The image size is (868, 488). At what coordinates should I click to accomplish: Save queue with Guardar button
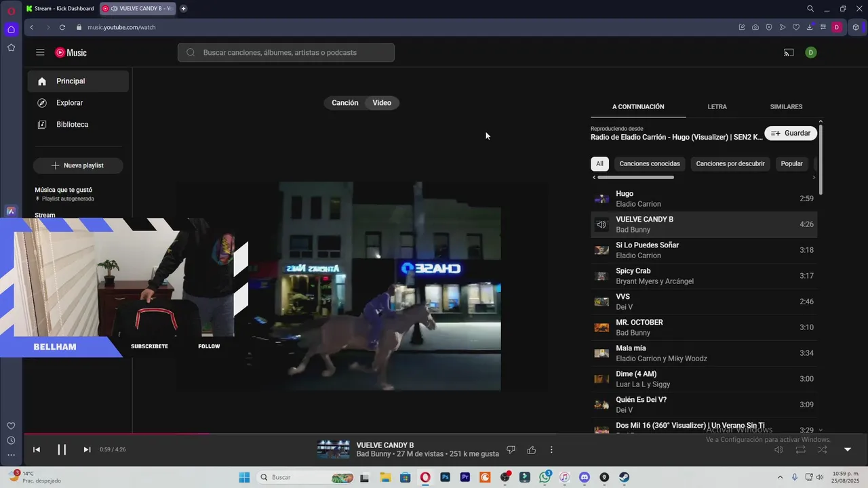tap(791, 133)
